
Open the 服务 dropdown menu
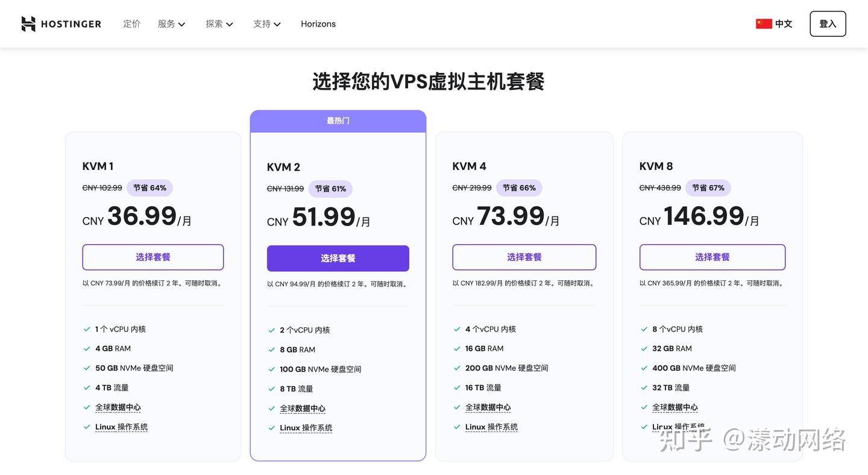click(x=171, y=24)
